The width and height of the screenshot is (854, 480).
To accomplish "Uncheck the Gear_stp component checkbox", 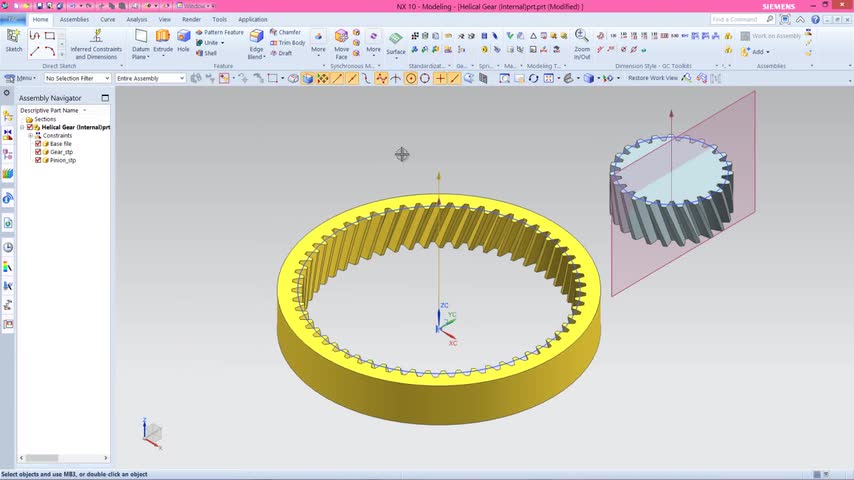I will click(x=38, y=152).
